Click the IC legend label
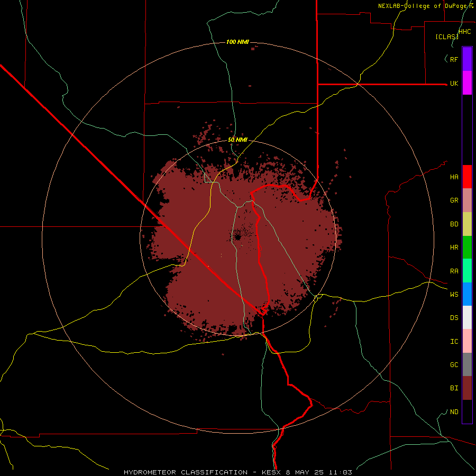Screen dimensions: 476x476 pyautogui.click(x=454, y=341)
